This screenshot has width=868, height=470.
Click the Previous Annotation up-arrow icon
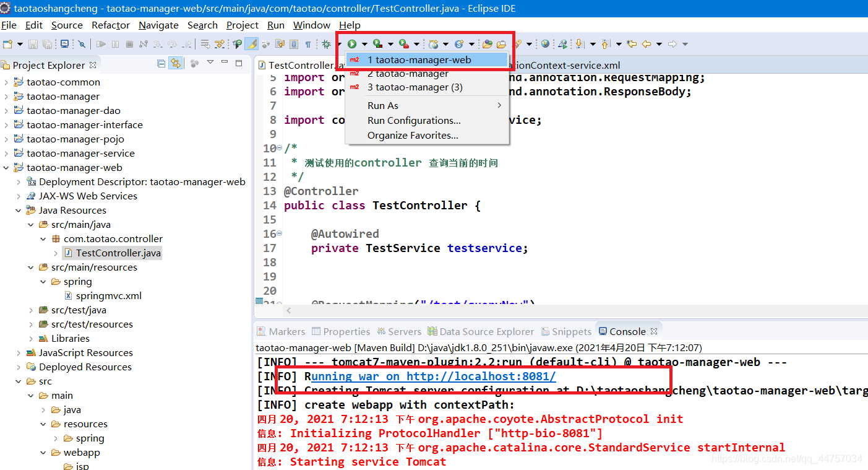tap(606, 44)
